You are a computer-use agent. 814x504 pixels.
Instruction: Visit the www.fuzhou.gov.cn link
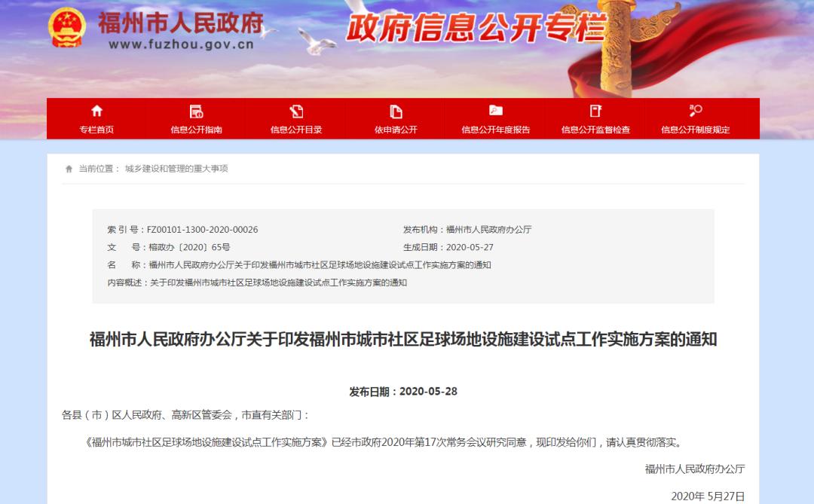[x=181, y=46]
